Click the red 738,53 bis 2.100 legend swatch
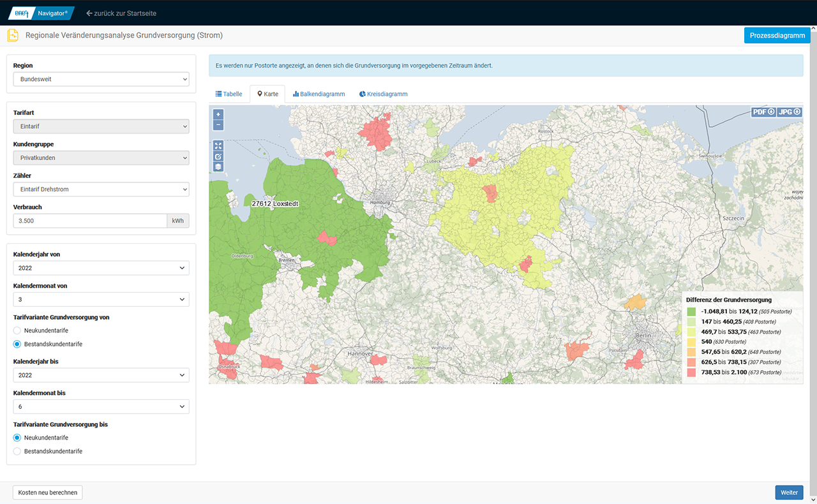 tap(691, 373)
